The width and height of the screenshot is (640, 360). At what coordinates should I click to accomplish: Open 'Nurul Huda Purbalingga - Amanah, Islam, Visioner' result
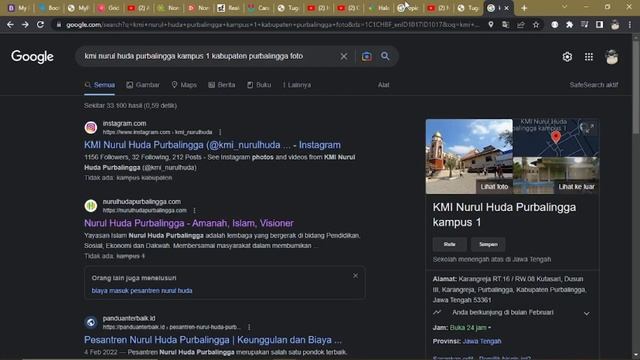189,223
